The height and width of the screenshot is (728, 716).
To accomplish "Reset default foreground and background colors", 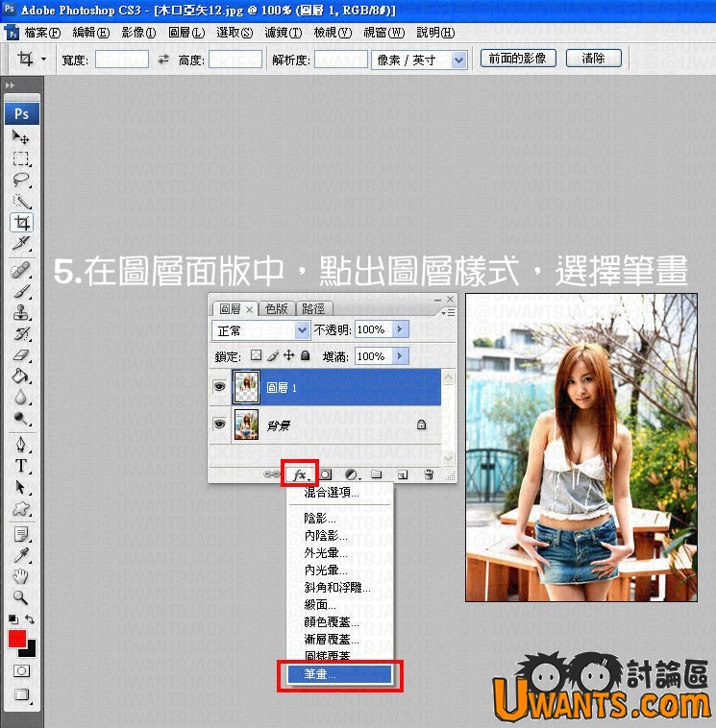I will point(13,619).
